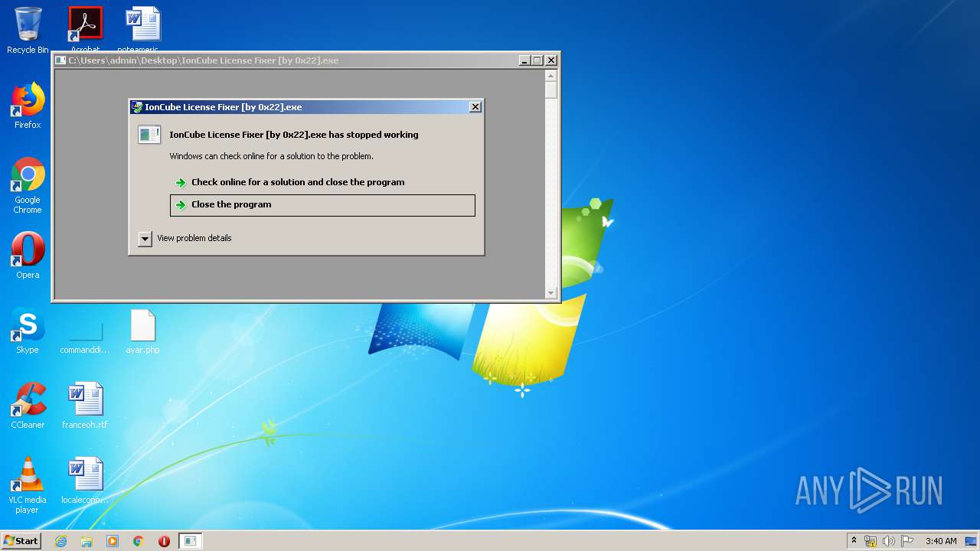Select the localecono document icon

85,481
